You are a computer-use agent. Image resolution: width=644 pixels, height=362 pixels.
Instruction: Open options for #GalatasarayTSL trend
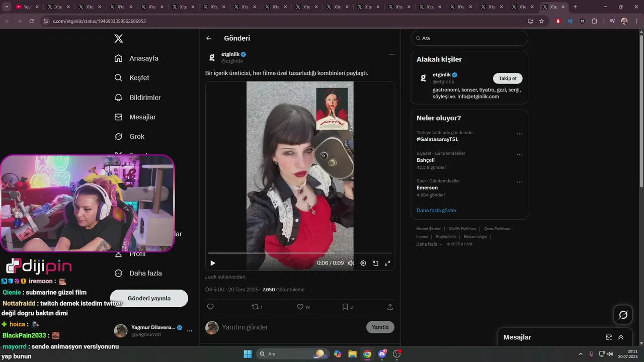point(519,134)
